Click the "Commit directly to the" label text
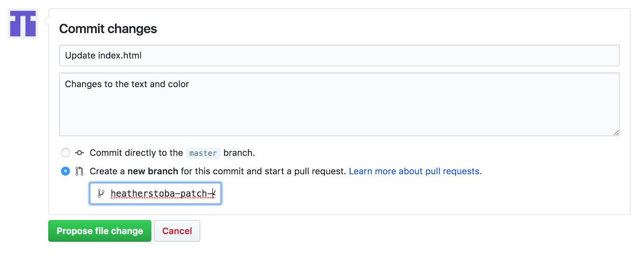 (136, 153)
